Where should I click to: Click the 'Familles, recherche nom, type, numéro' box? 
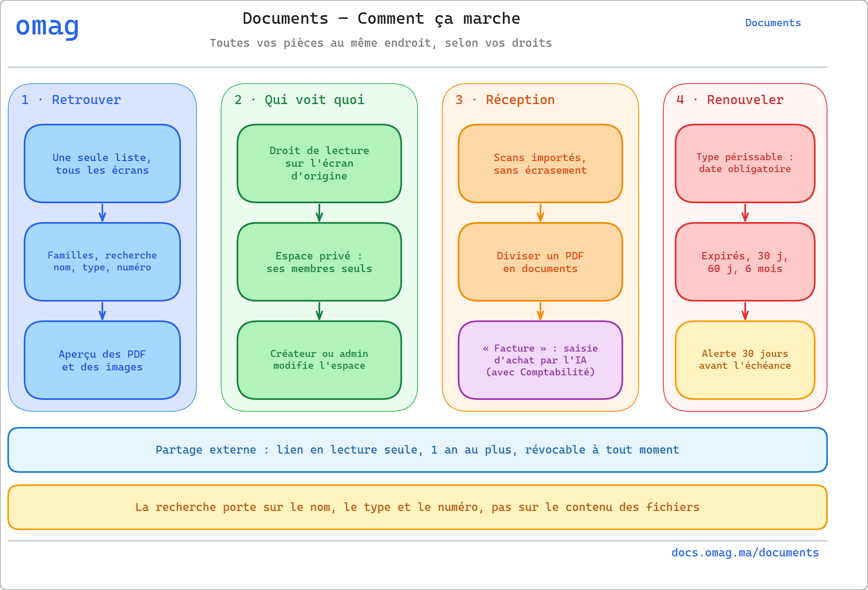(x=102, y=262)
